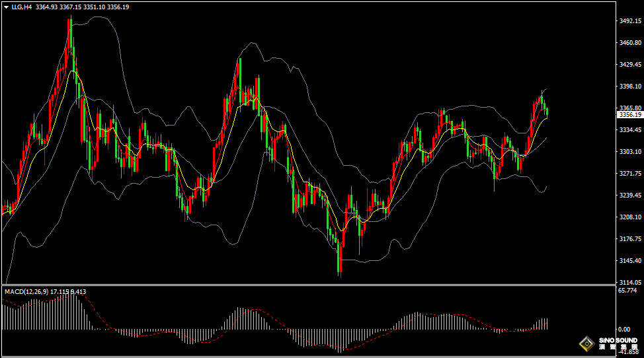Click the latest MACD histogram bars
Image resolution: width=644 pixels, height=358 pixels.
click(x=543, y=324)
